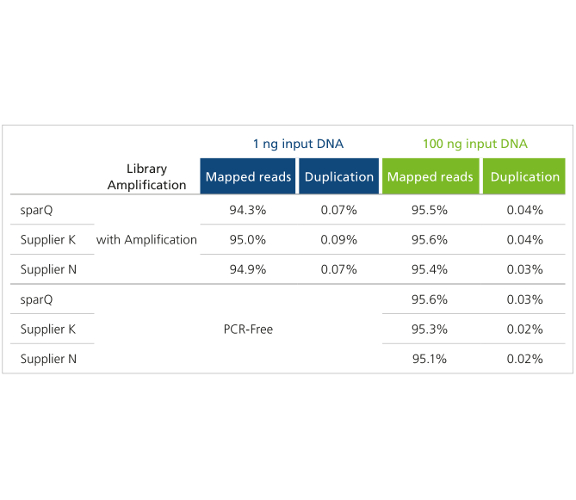Click the with Amplification cell
The width and height of the screenshot is (576, 500).
147,240
